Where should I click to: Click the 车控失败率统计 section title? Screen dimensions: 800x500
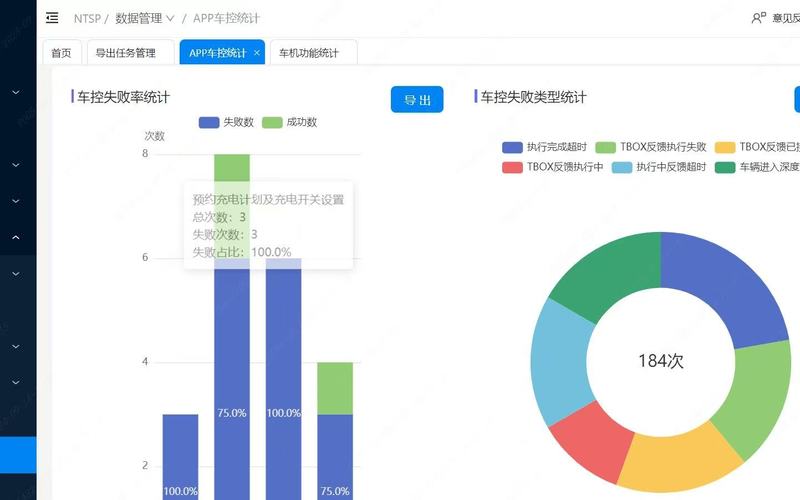123,97
